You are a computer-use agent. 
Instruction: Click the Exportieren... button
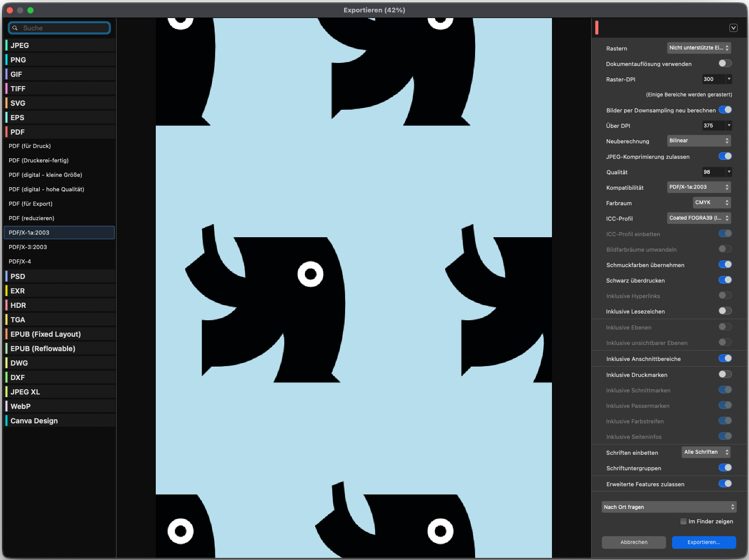click(704, 542)
